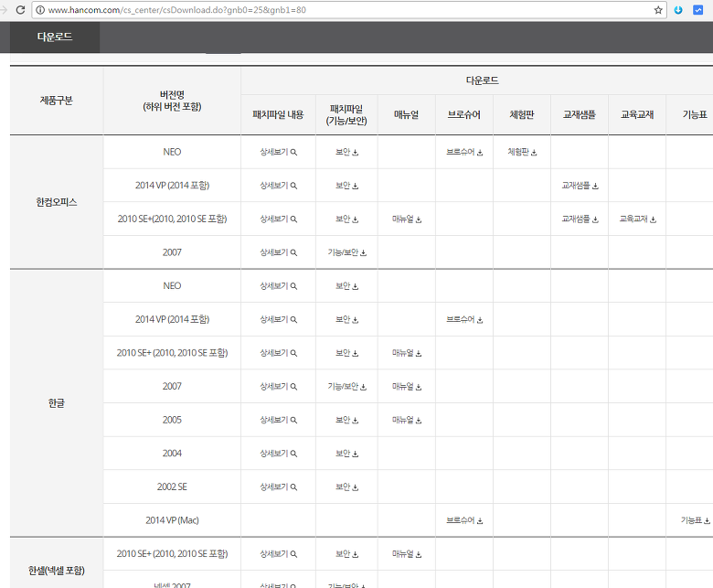The height and width of the screenshot is (588, 713).
Task: Download 브로슈어 for 한글 2014 VP (Mac)
Action: (464, 520)
